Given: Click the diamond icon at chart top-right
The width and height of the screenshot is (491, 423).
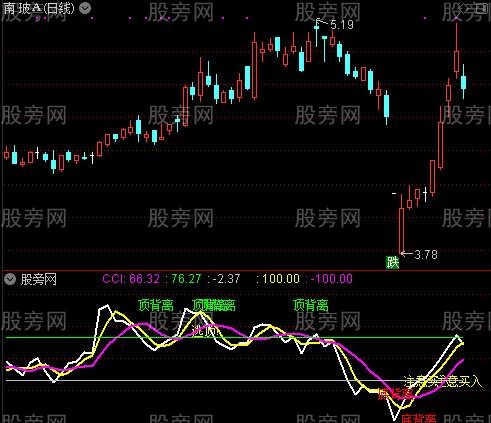Looking at the screenshot, I should click(x=464, y=9).
